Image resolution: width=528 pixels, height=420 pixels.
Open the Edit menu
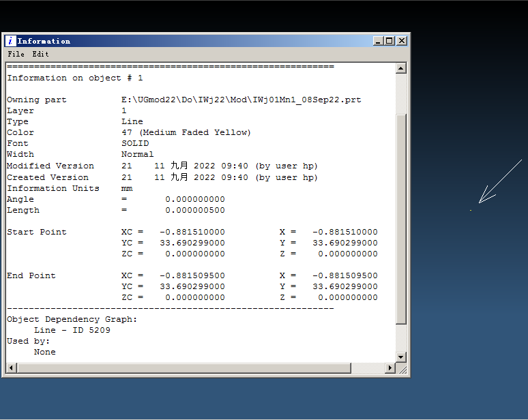pyautogui.click(x=40, y=54)
